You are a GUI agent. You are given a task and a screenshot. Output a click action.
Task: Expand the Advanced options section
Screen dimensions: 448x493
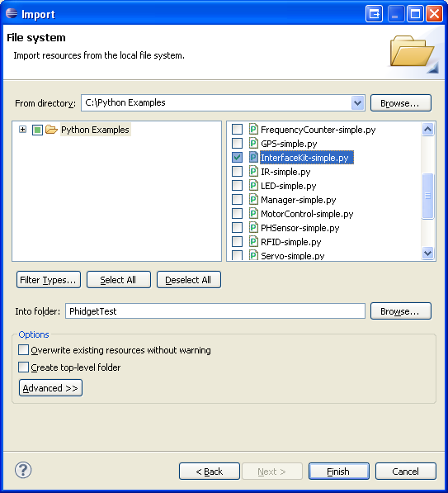(x=50, y=388)
